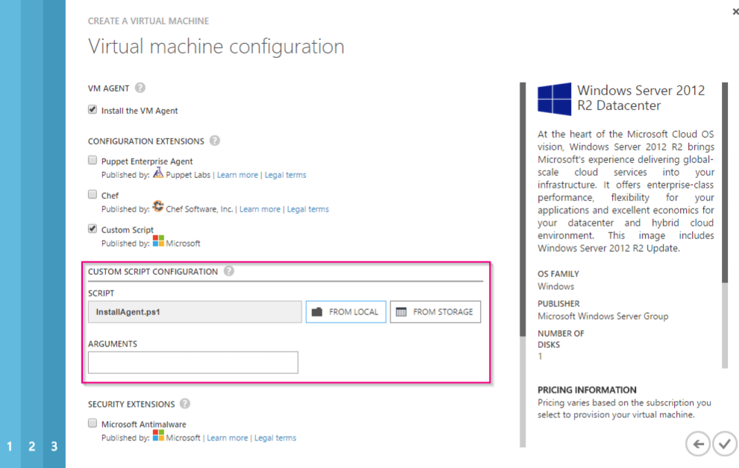Open help for Custom Script Configuration
Viewport: 739px width, 468px height.
pos(229,271)
